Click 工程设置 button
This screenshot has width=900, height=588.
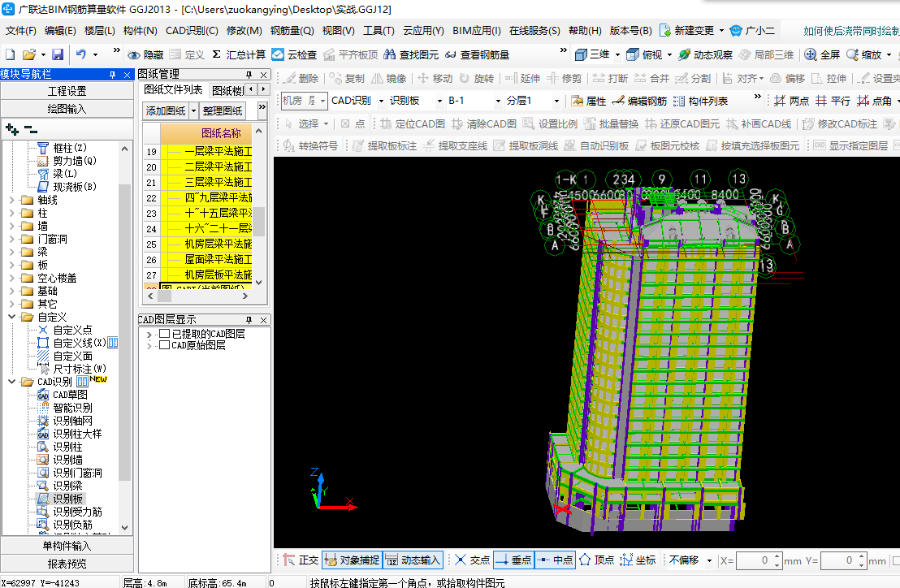coord(67,91)
